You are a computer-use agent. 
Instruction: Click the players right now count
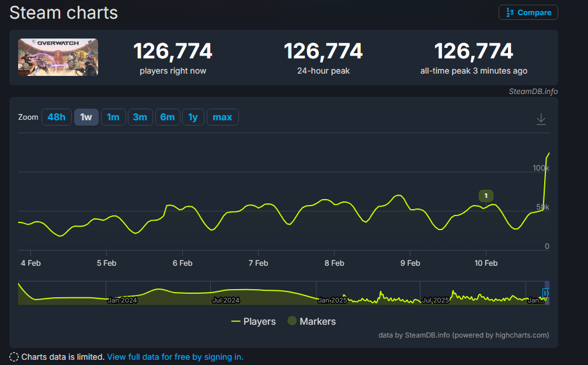point(173,51)
